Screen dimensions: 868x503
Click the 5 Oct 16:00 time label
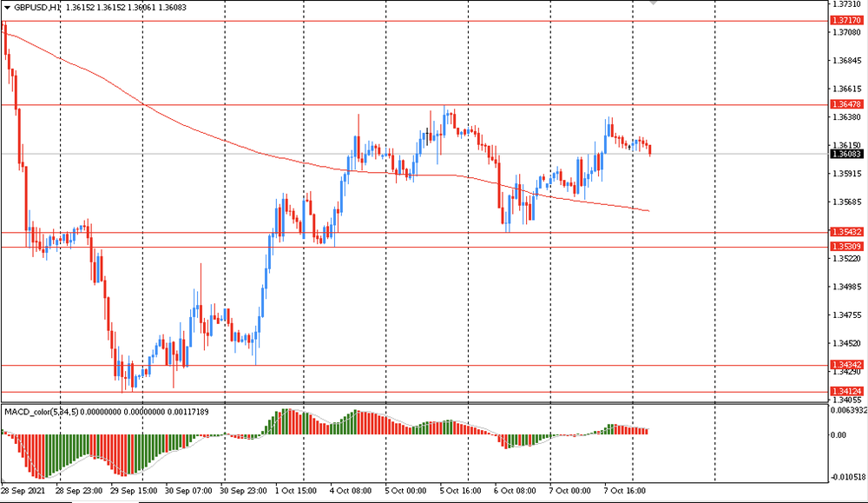[x=461, y=491]
